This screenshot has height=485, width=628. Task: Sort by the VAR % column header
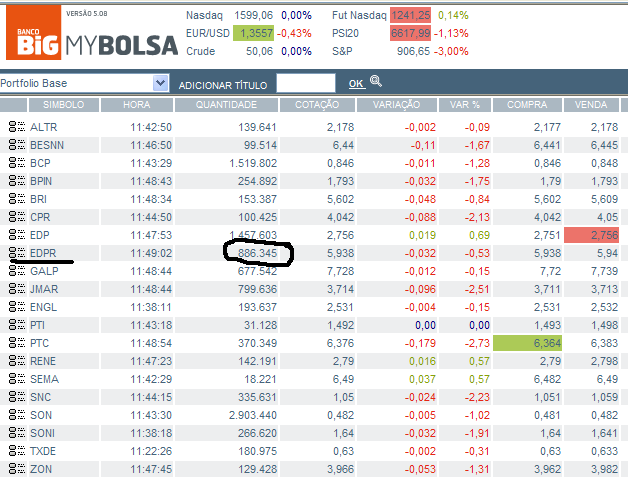(465, 105)
